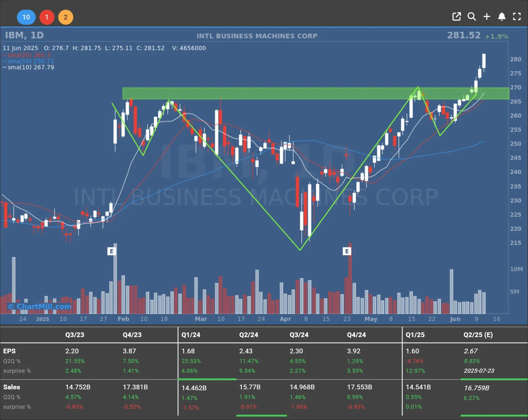Click the February earnings E marker

click(111, 251)
